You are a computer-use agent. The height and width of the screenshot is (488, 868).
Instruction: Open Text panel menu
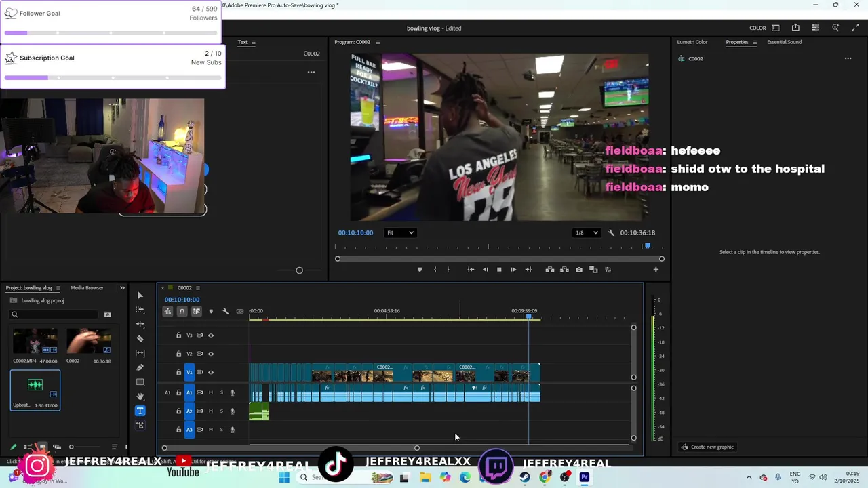click(253, 42)
